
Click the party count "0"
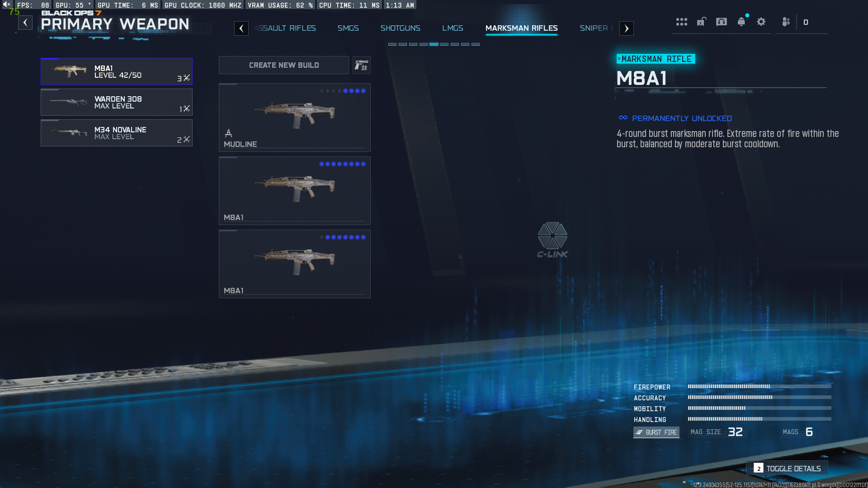(x=806, y=22)
